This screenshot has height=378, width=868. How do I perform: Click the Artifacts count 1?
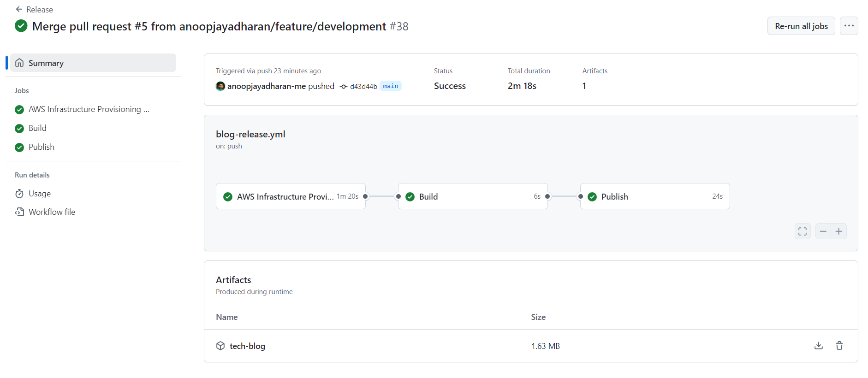pos(584,86)
